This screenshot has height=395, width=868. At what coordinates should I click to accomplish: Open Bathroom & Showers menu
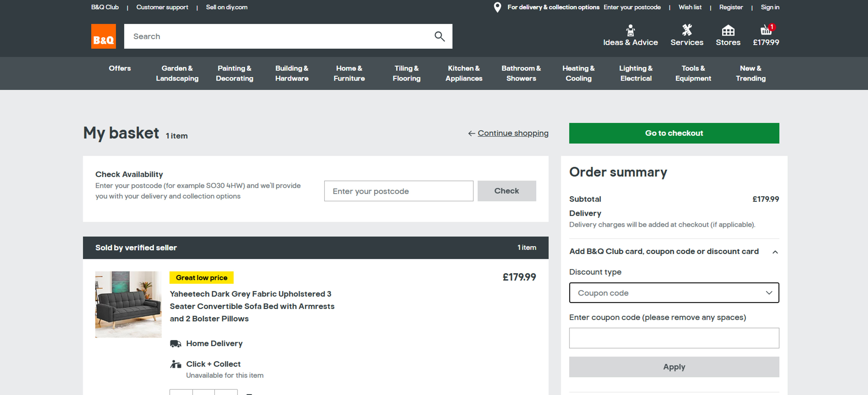tap(521, 73)
